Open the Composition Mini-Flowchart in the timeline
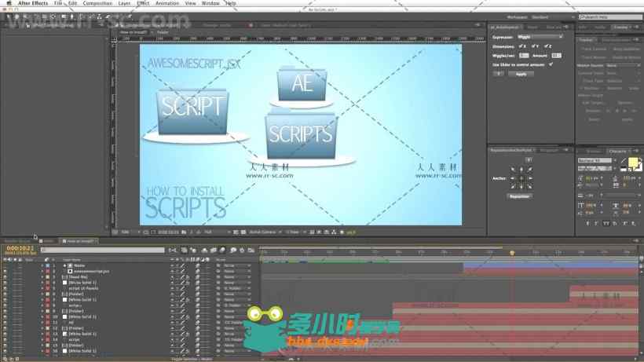Image resolution: width=644 pixels, height=362 pixels. (x=173, y=250)
